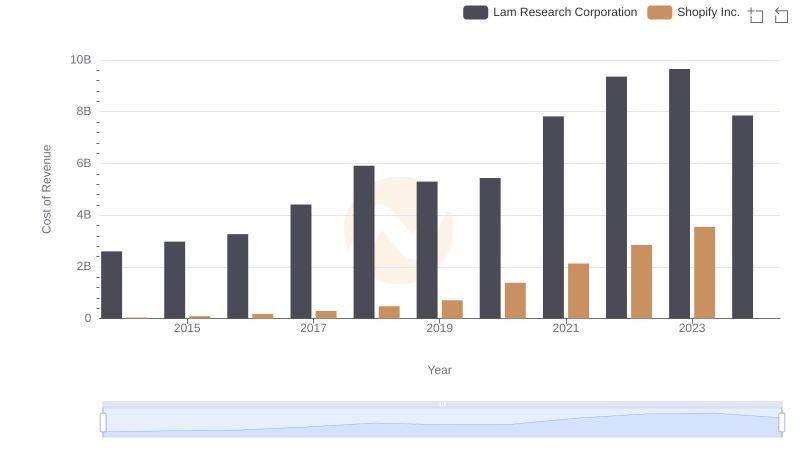Click the y-axis label 6B

click(84, 163)
